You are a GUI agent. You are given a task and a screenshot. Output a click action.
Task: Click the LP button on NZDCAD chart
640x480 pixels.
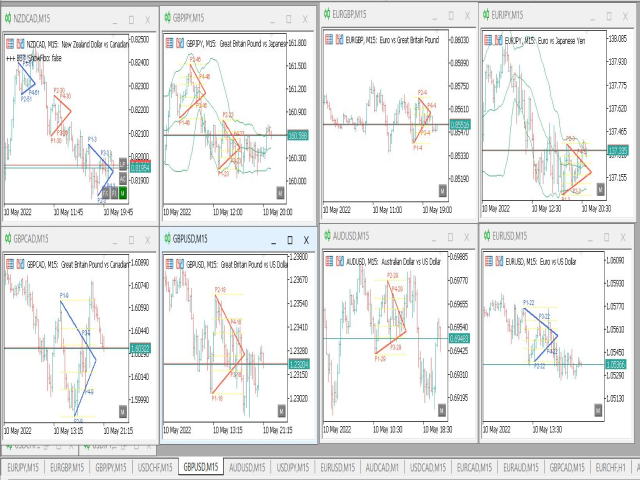click(123, 164)
